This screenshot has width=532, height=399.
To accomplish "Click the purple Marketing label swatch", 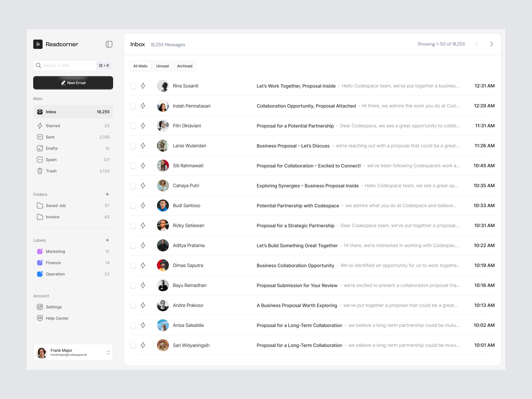I will click(x=40, y=251).
